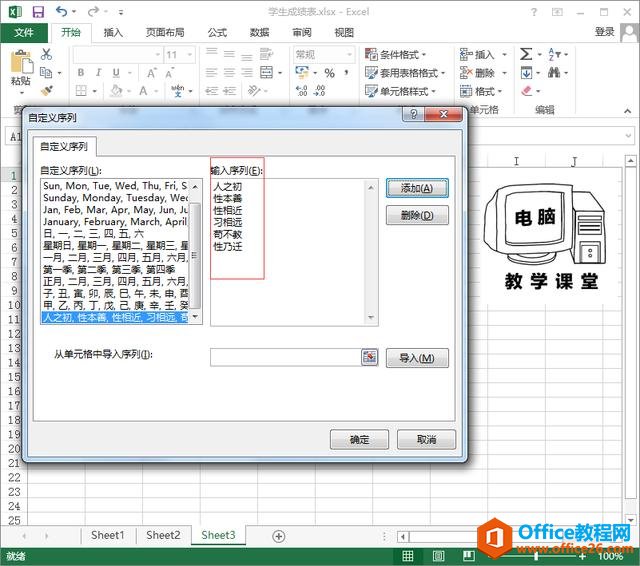Confirm dialog with 确定 button
This screenshot has height=566, width=640.
pyautogui.click(x=359, y=439)
